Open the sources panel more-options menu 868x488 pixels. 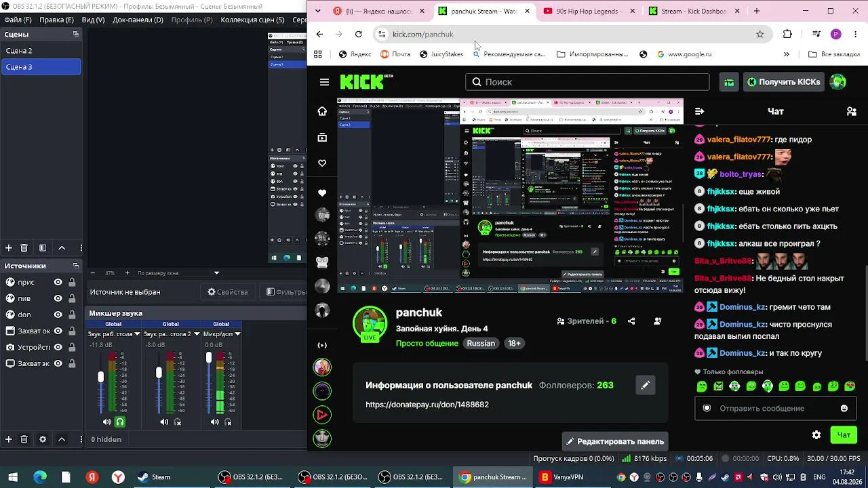tap(81, 439)
